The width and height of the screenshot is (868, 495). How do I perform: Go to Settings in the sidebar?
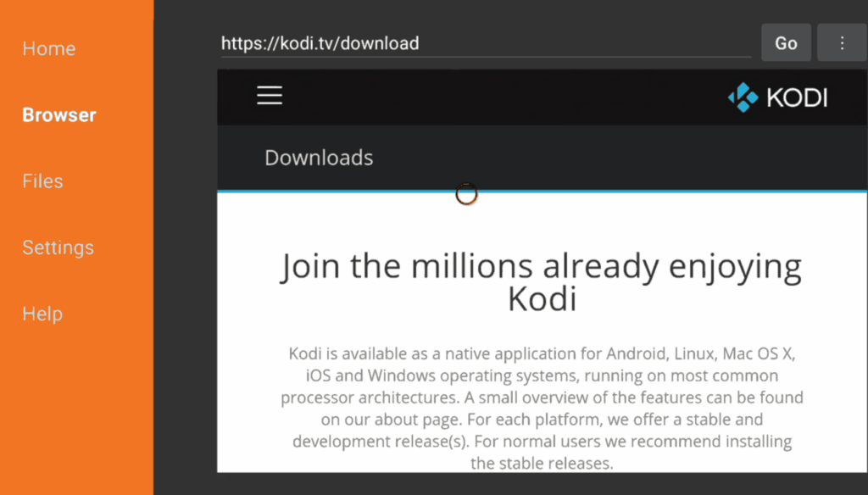point(58,247)
